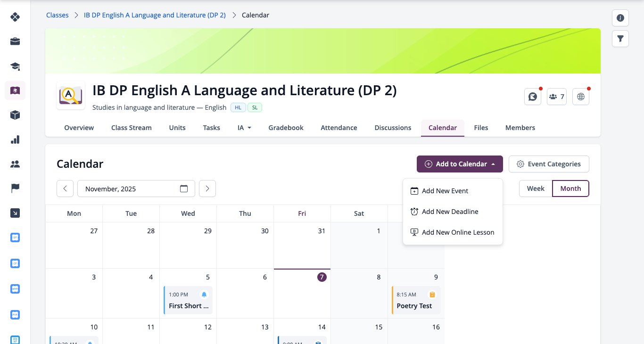Open the cube icon in sidebar
Viewport: 644px width, 344px height.
(15, 115)
